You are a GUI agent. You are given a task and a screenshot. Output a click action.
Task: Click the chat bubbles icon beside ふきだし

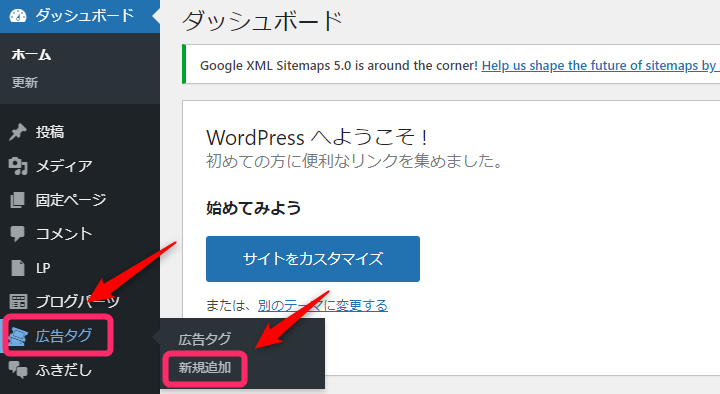tap(18, 370)
